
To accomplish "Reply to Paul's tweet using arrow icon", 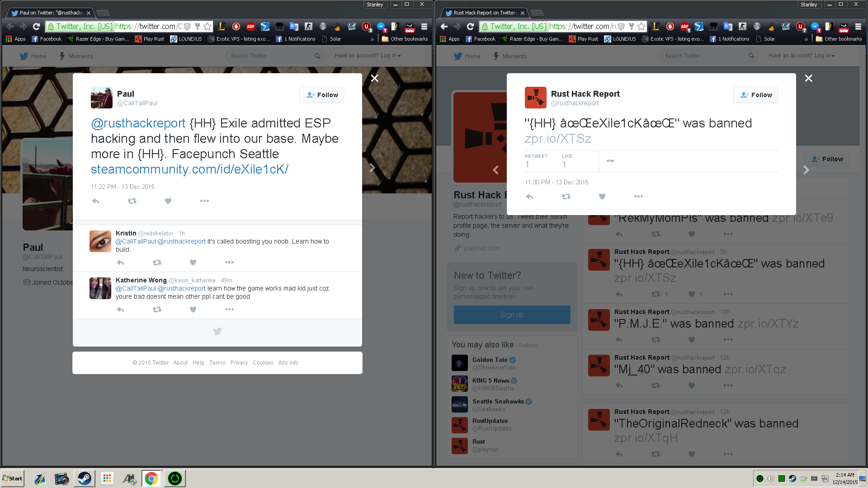I will (x=95, y=201).
